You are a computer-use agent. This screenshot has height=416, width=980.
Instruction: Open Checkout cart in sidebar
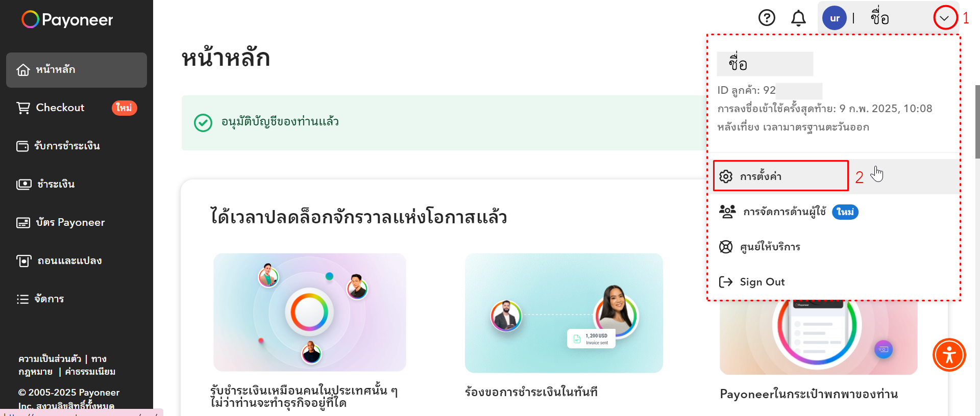[x=77, y=108]
